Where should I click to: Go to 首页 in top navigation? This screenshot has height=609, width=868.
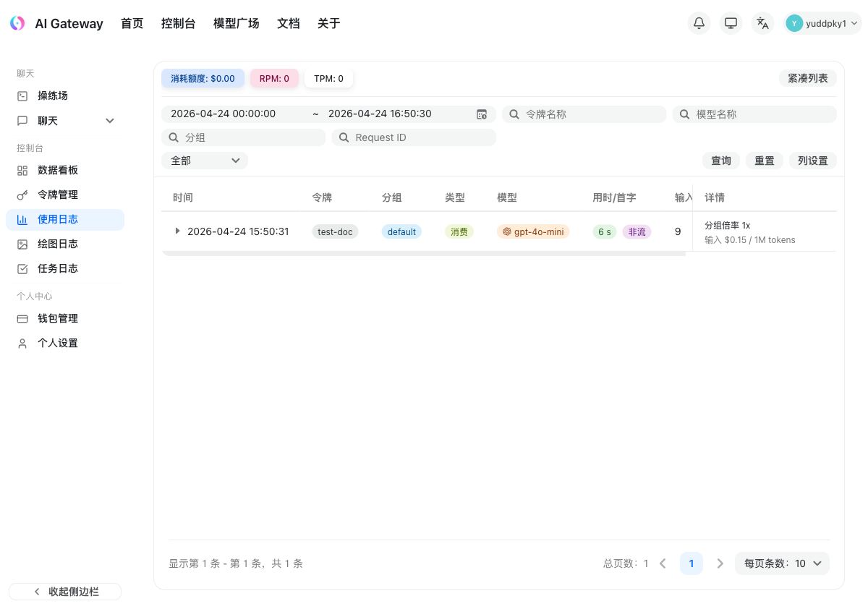pyautogui.click(x=132, y=23)
